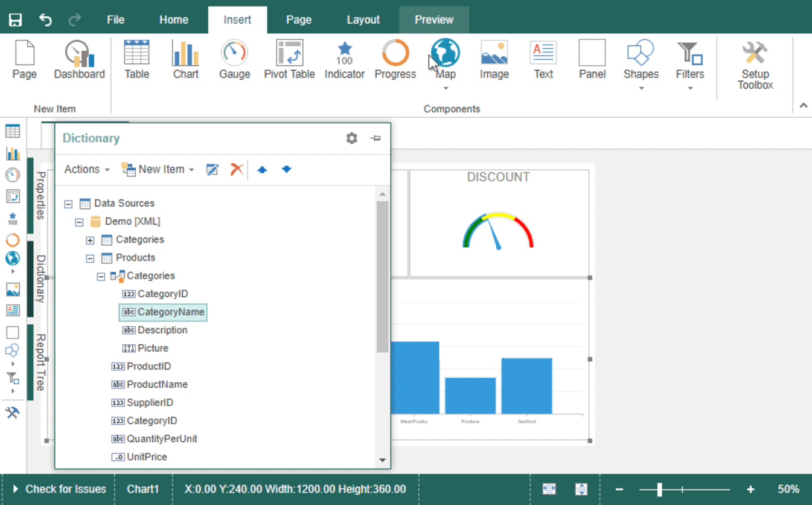Click Check for Issues in status bar
Screen dimensions: 812x505
pos(60,489)
